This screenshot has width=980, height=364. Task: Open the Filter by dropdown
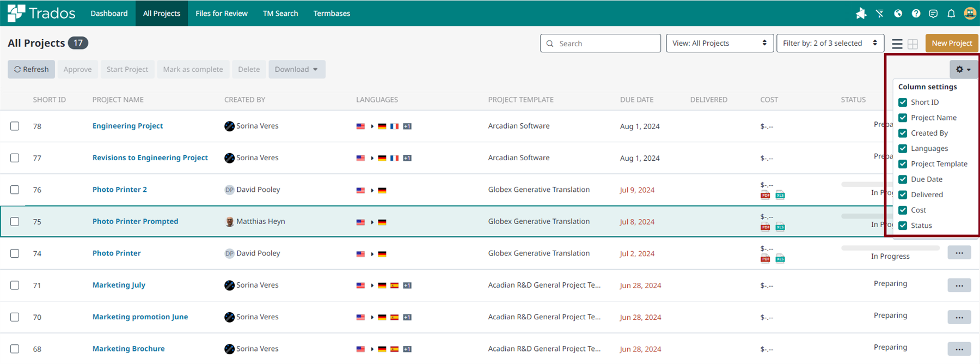pyautogui.click(x=830, y=43)
